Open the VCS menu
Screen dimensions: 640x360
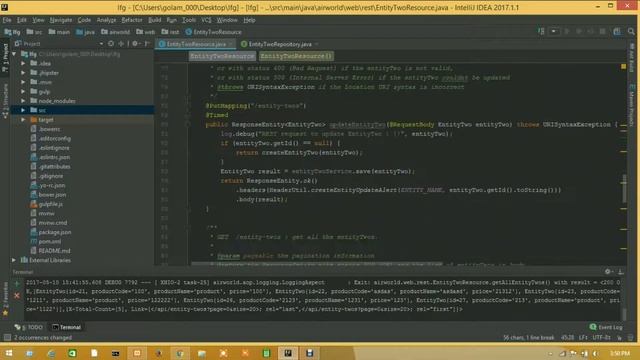point(206,20)
